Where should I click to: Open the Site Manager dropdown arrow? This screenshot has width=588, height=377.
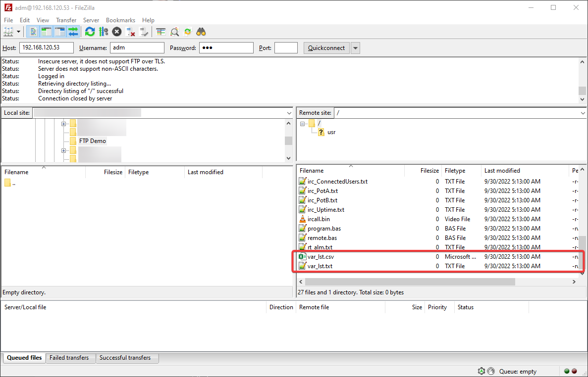tap(18, 32)
